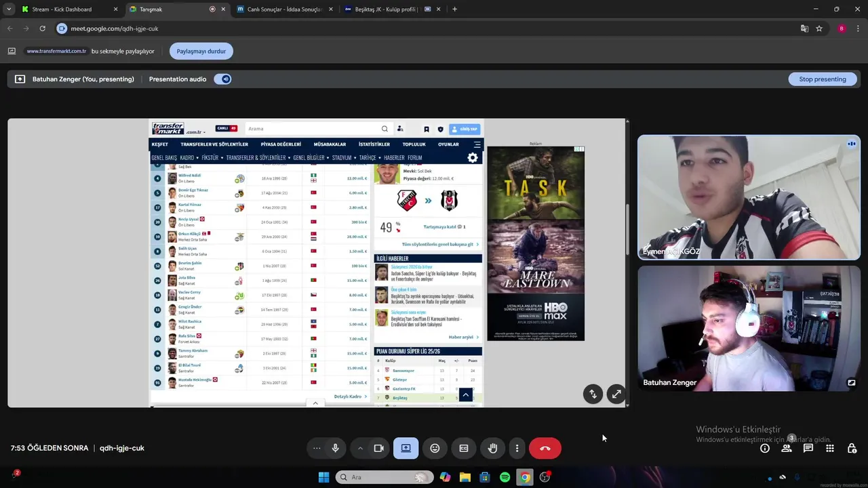Expand the shared presentation to full screen
Viewport: 868px width, 488px height.
pyautogui.click(x=616, y=394)
